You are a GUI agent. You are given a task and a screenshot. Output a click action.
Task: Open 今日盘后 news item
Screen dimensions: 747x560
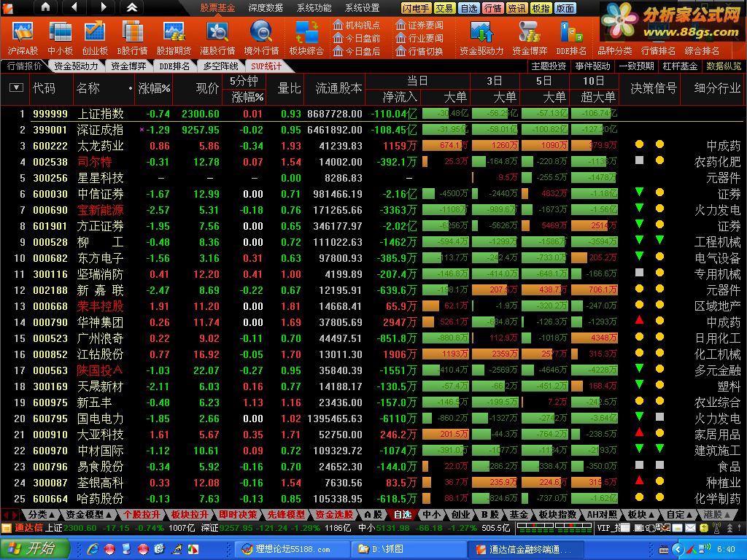(356, 50)
